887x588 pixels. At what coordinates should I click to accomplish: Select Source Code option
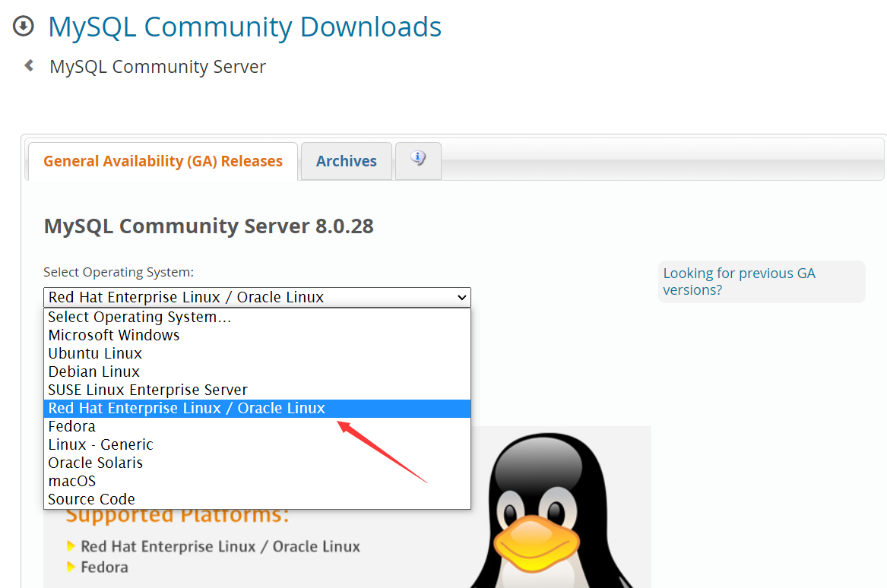click(257, 499)
